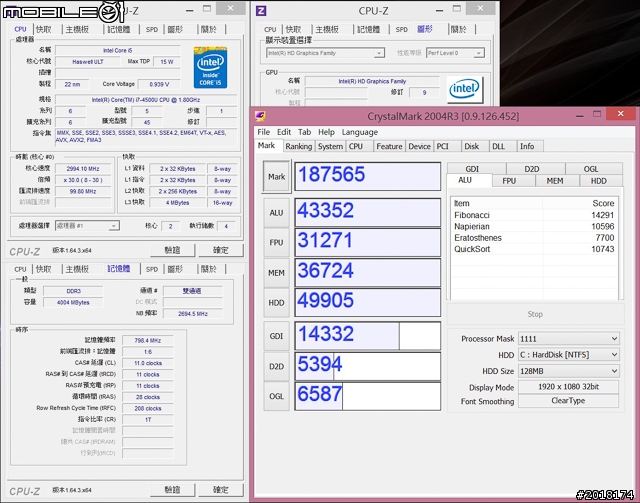The height and width of the screenshot is (503, 640).
Task: Open the File menu in CrystalMark
Action: (x=263, y=132)
